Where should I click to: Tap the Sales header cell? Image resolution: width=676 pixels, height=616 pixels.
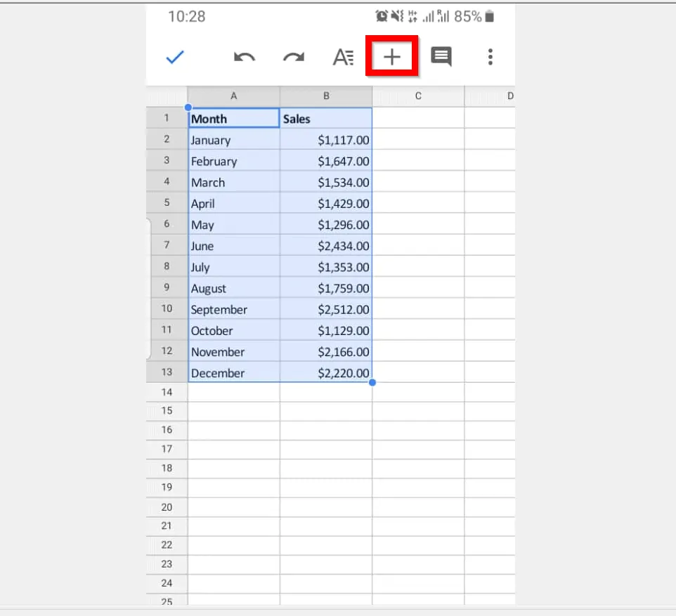(326, 118)
